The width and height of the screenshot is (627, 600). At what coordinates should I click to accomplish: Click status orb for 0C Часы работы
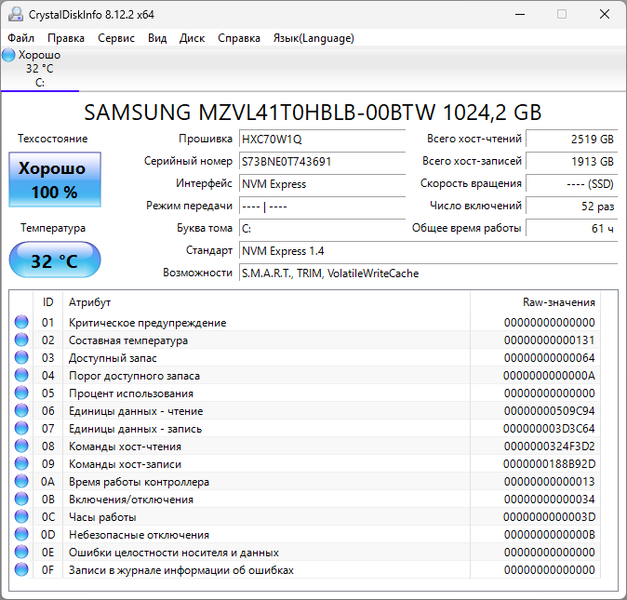[x=22, y=516]
